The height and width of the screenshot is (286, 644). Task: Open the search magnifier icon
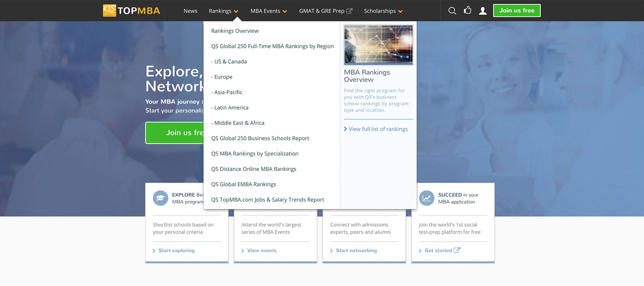pyautogui.click(x=452, y=11)
